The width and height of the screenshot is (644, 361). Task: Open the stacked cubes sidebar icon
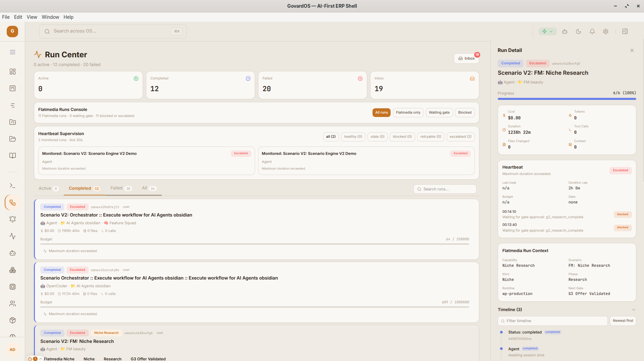[x=12, y=270]
